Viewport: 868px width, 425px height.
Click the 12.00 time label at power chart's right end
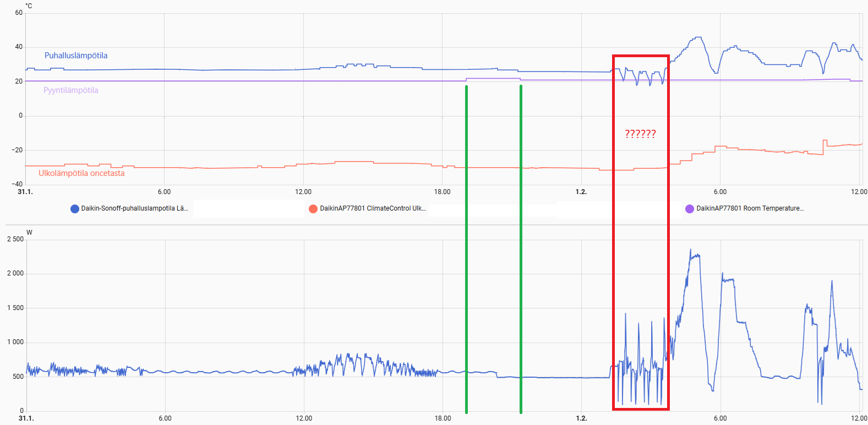tap(859, 418)
